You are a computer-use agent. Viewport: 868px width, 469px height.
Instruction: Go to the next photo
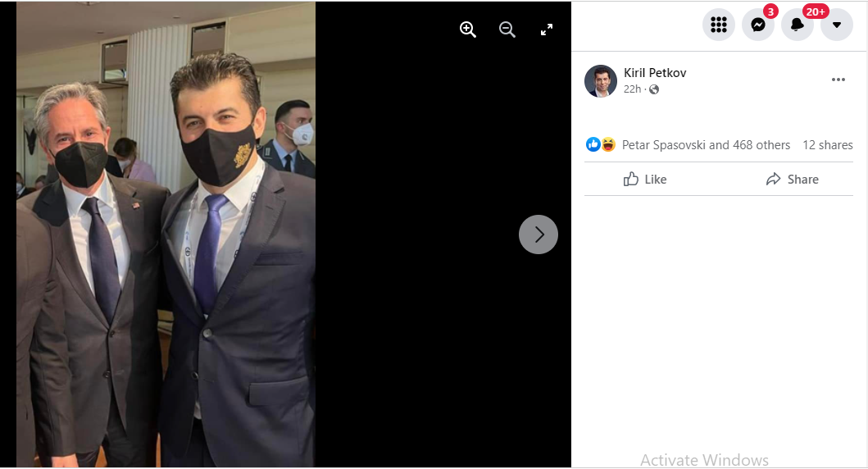(539, 234)
